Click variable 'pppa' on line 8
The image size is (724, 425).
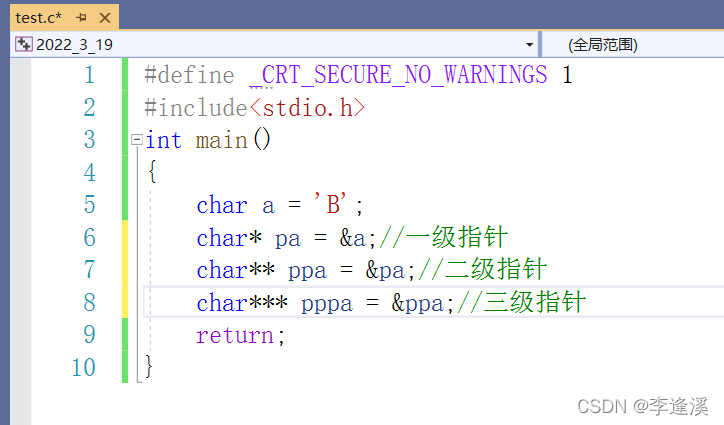(326, 304)
